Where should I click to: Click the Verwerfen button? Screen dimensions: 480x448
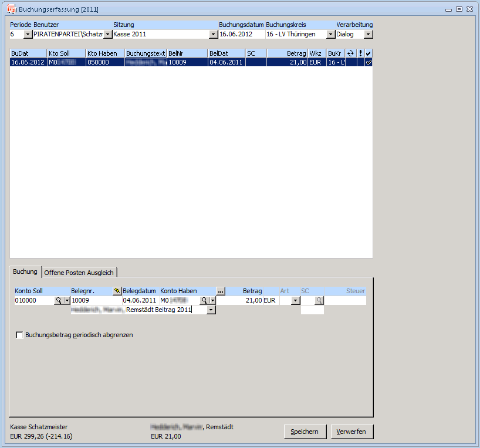(351, 432)
